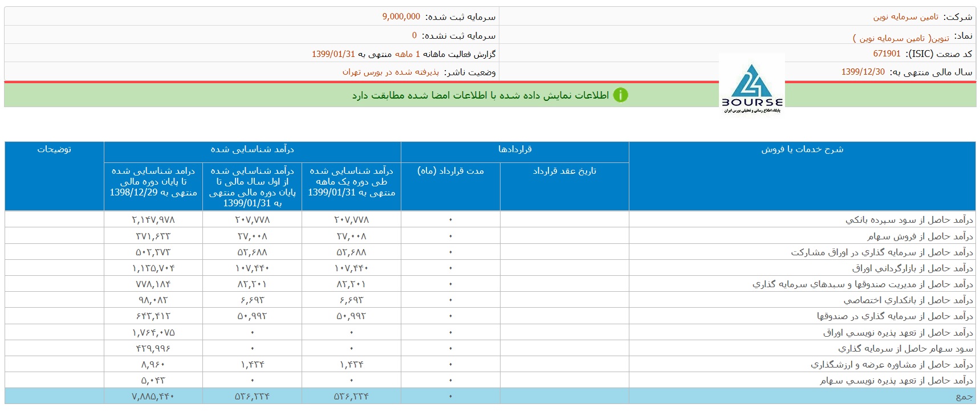Click the value ۴۲۹,۹۹۶ in the table
The height and width of the screenshot is (412, 980).
pos(153,348)
